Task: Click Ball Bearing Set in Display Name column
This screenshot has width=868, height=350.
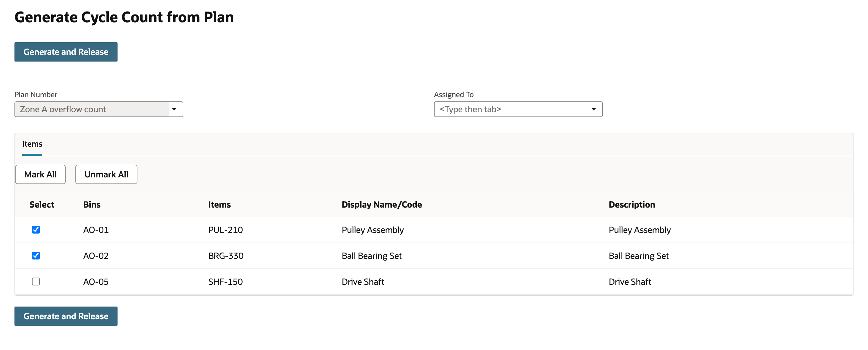Action: pos(371,256)
